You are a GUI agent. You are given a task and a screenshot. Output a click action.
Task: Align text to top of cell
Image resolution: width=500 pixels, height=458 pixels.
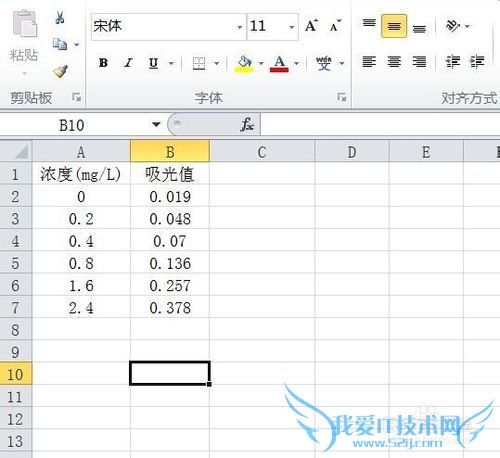[x=369, y=24]
